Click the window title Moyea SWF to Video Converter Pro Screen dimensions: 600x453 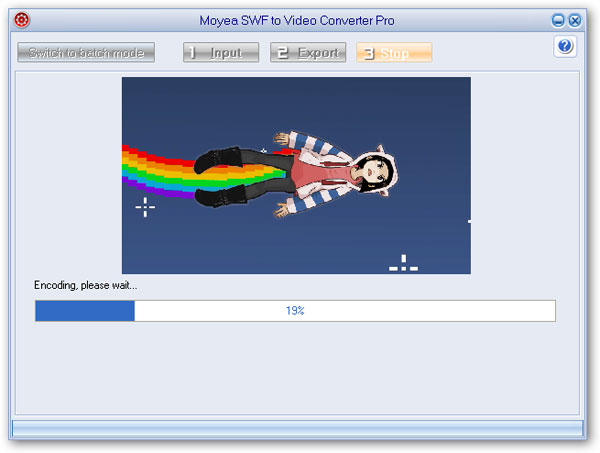point(297,20)
